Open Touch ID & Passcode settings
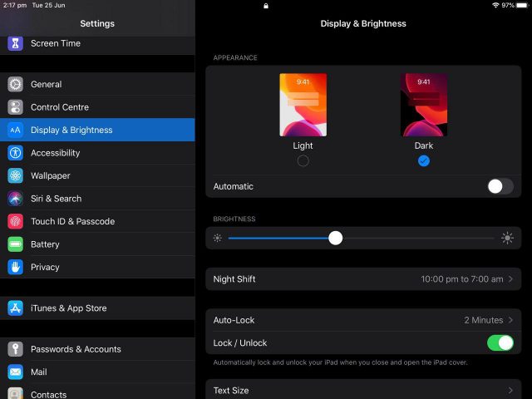 [x=97, y=222]
